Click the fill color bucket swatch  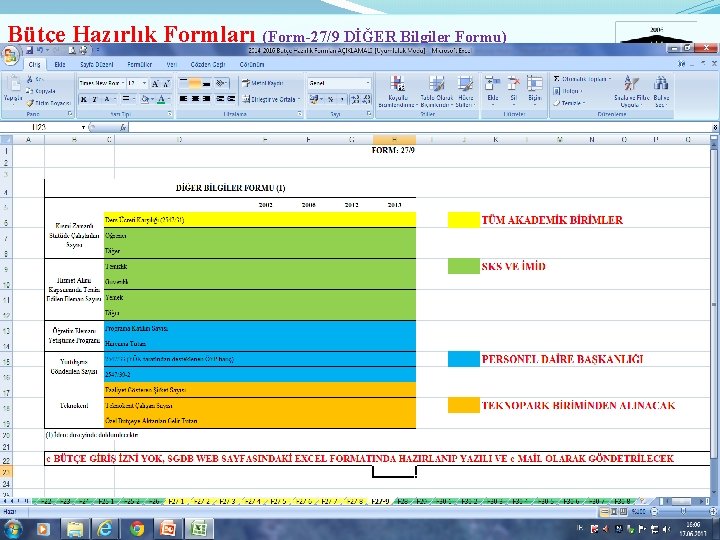click(146, 99)
